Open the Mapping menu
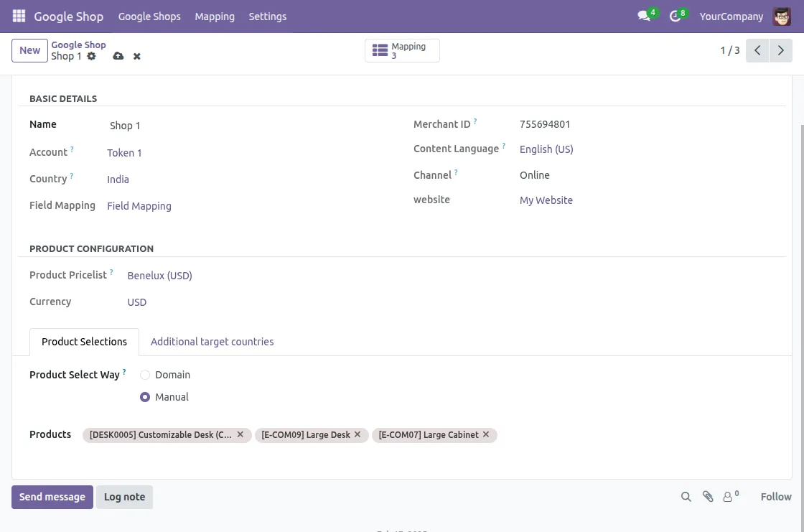 215,17
